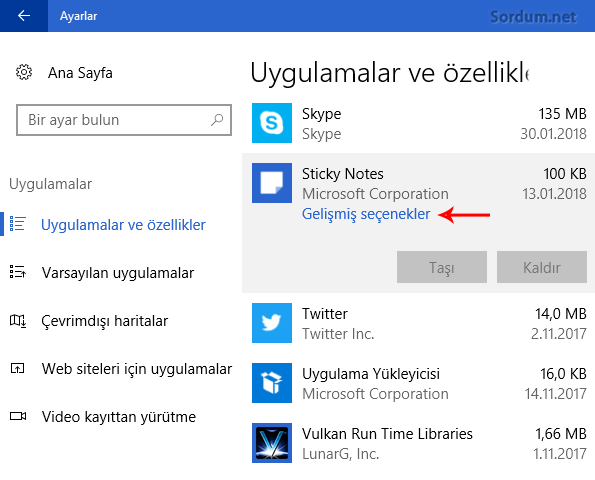The width and height of the screenshot is (595, 480).
Task: Click the Uygulamalar ve özellikler list icon
Action: [17, 224]
